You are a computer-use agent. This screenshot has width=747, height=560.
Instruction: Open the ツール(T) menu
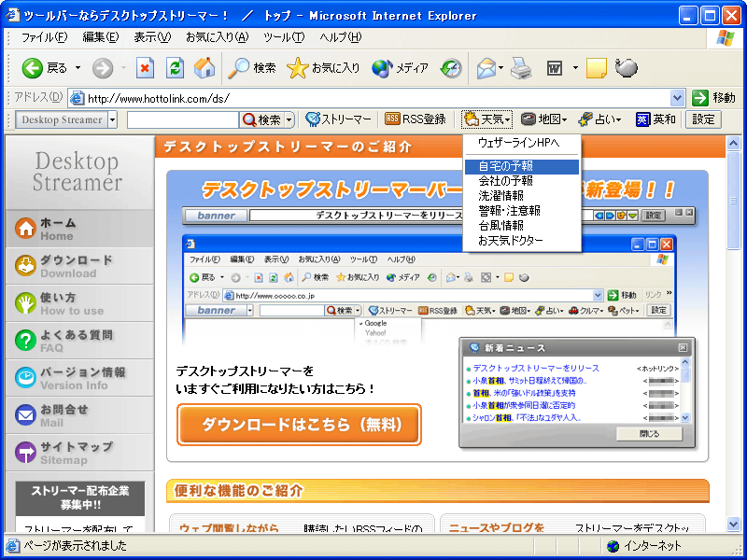point(284,37)
